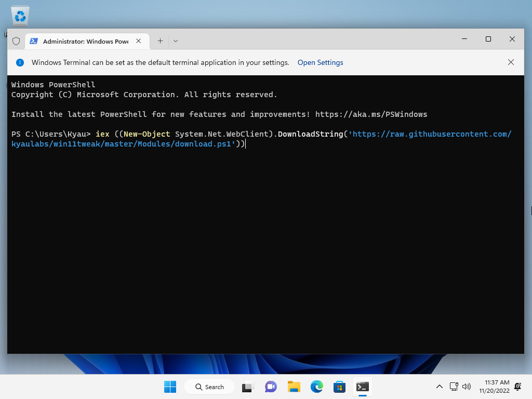The width and height of the screenshot is (532, 399).
Task: Open Microsoft Store from taskbar
Action: coord(340,387)
